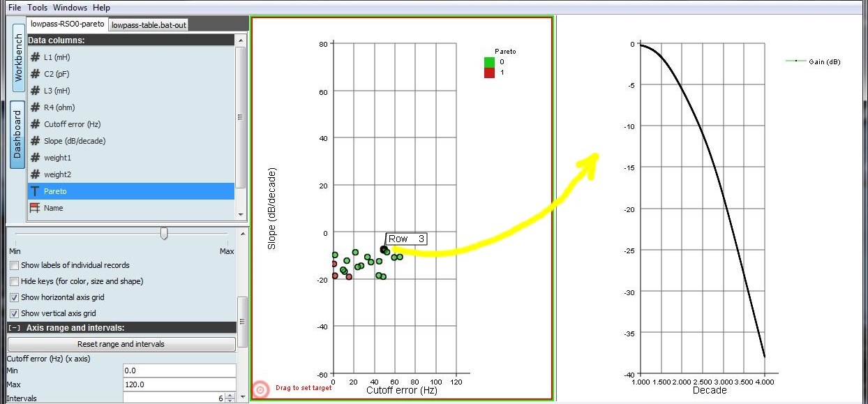Open the Tools menu
The width and height of the screenshot is (868, 404).
pos(38,8)
